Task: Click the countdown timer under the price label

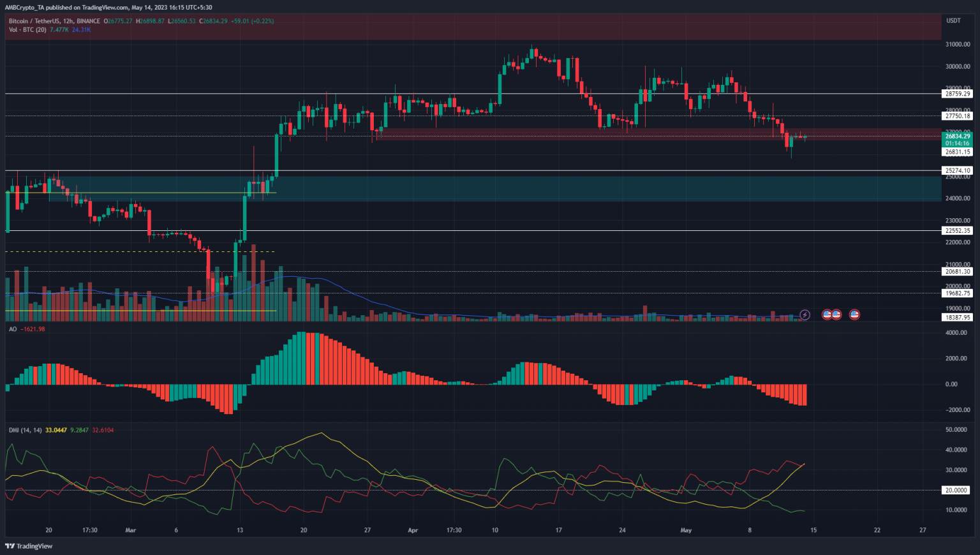Action: coord(956,143)
